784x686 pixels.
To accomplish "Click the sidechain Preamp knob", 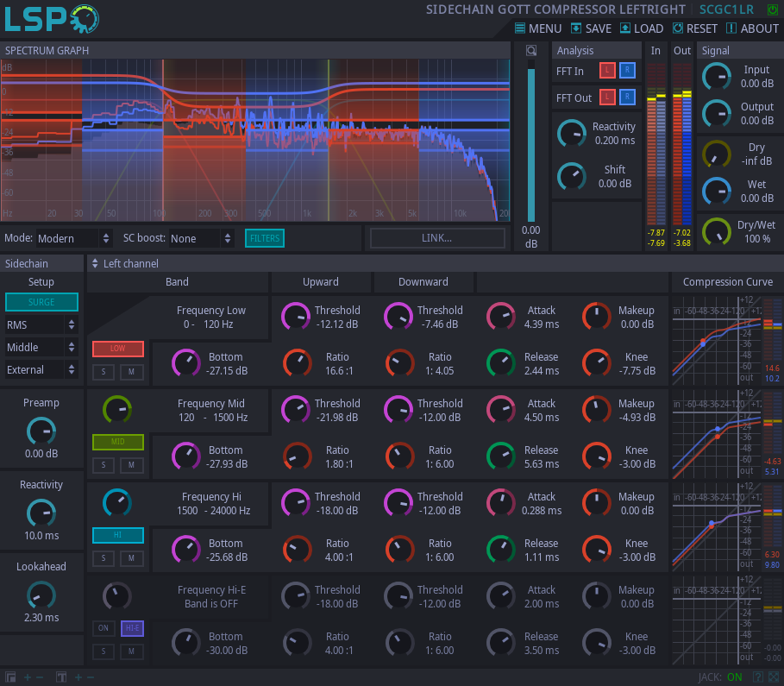I will click(x=41, y=431).
